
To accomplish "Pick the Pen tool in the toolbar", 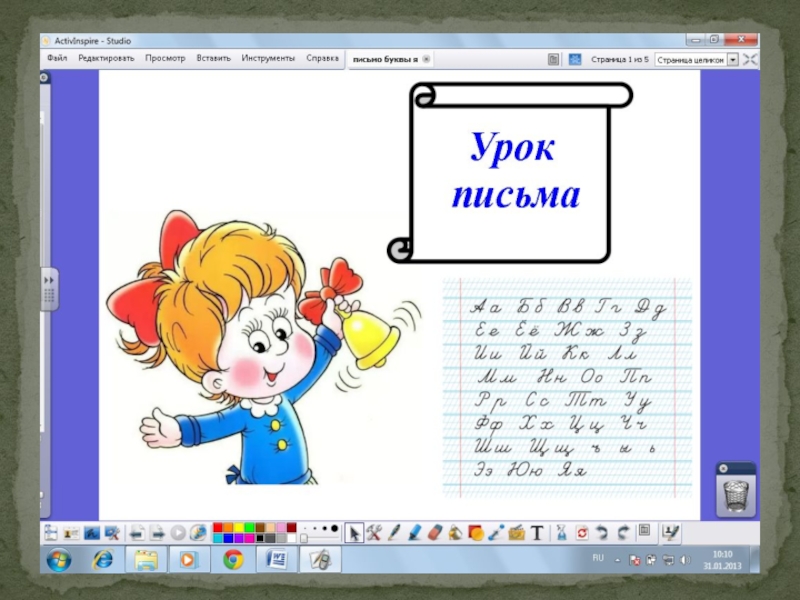I will (395, 532).
